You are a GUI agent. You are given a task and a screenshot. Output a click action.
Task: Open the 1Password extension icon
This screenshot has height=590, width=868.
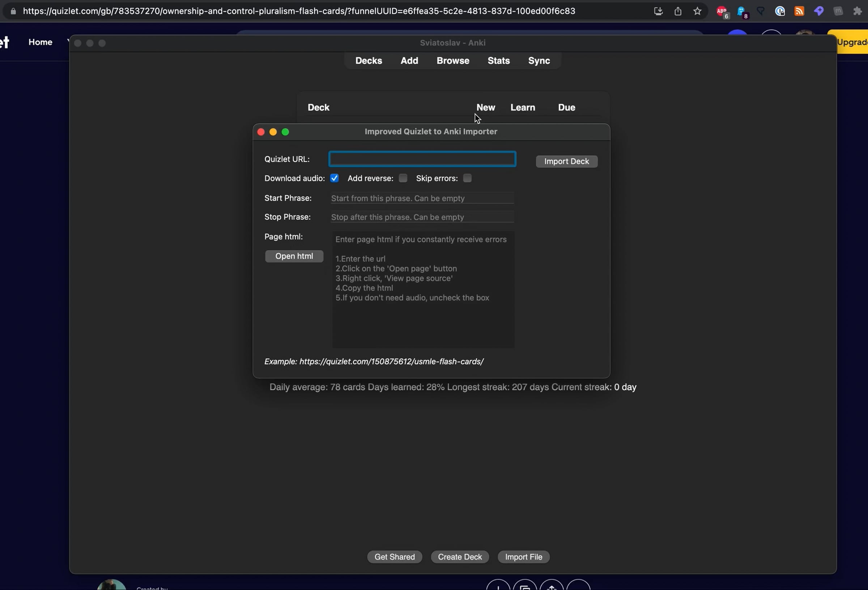780,11
